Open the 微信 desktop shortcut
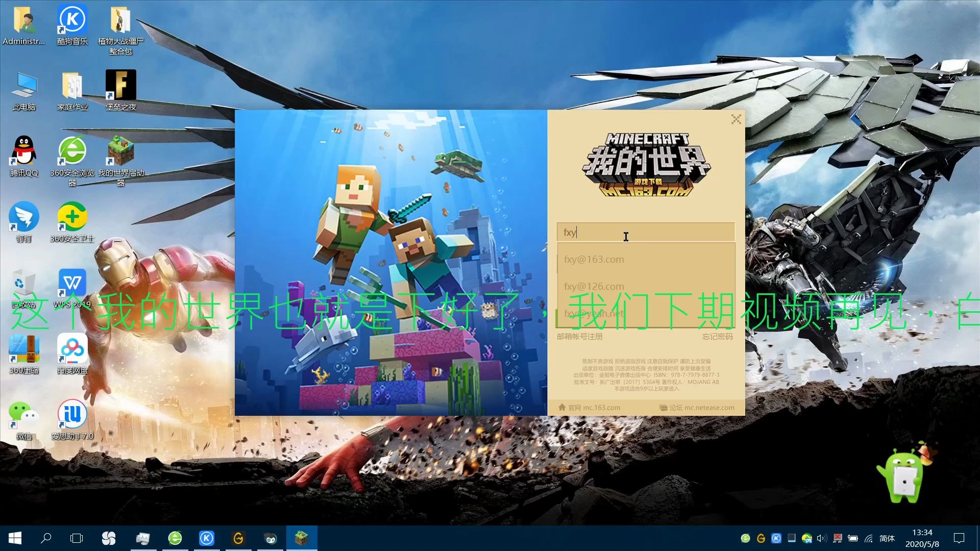 click(x=24, y=420)
